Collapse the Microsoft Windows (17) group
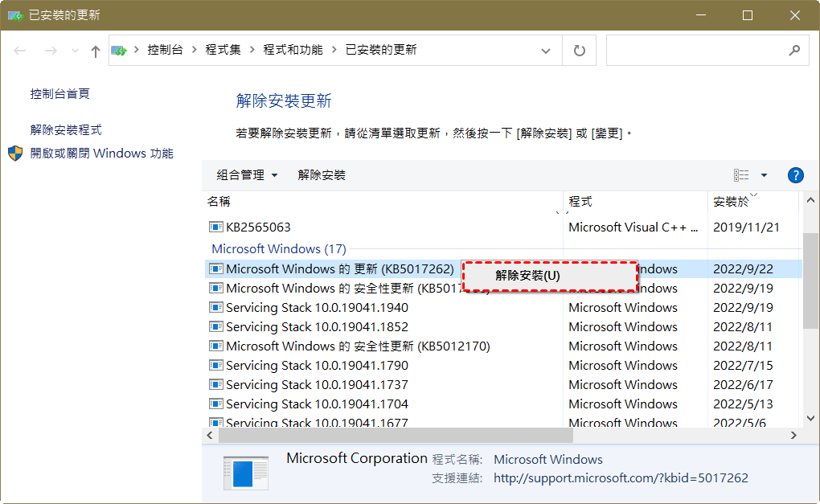Image resolution: width=820 pixels, height=504 pixels. (279, 249)
